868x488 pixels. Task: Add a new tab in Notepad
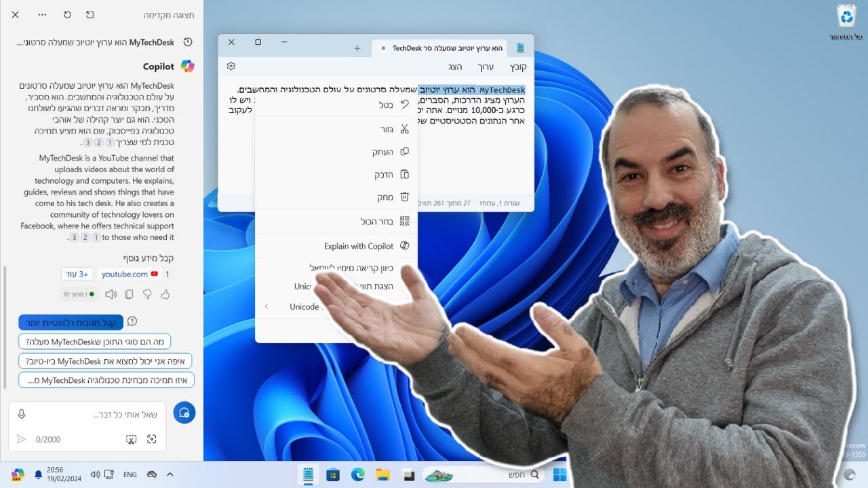pos(357,48)
